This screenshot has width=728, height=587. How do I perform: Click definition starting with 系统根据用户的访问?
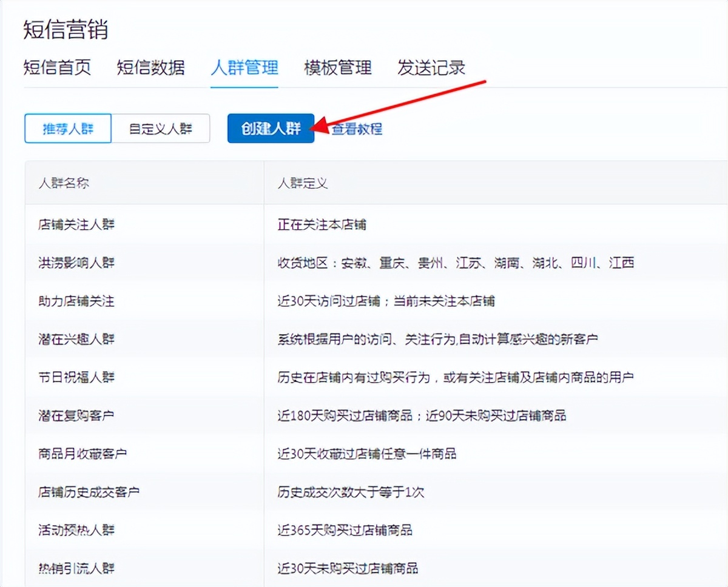[x=437, y=339]
